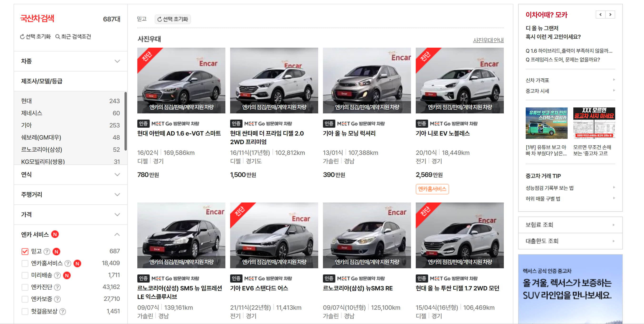Click the arrow beside 허위 매물 구별 법

[614, 198]
